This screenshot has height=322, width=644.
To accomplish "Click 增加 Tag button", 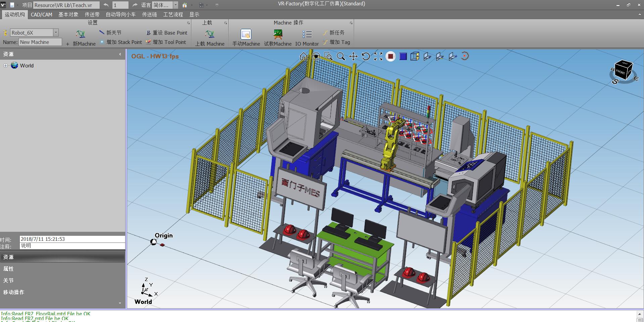I will [336, 42].
